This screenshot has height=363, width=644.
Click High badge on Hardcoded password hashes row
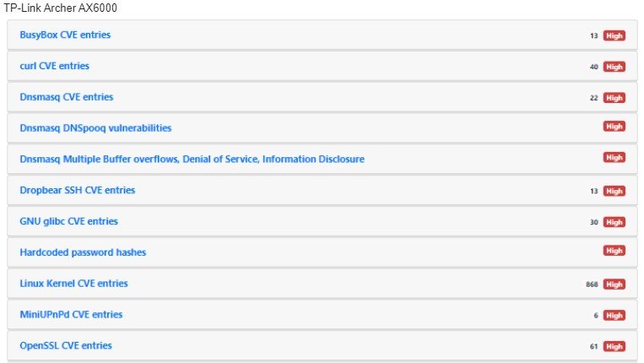[614, 251]
